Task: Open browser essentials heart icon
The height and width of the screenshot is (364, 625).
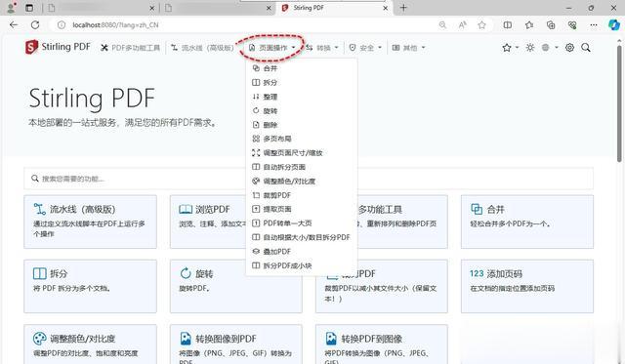Action: (572, 25)
